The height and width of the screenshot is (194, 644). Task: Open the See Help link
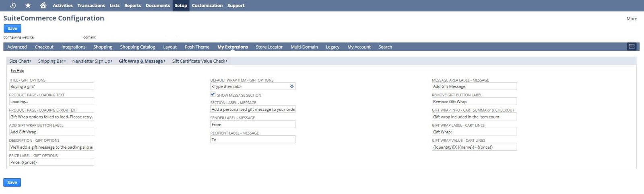pos(17,71)
